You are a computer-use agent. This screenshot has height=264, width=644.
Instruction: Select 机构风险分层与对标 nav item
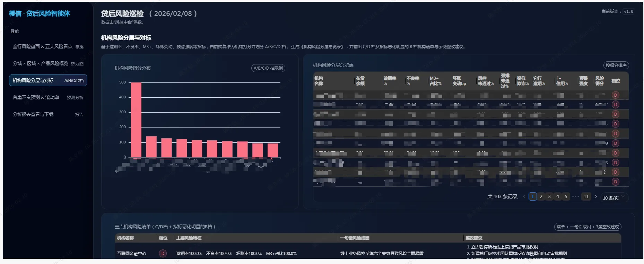click(48, 80)
